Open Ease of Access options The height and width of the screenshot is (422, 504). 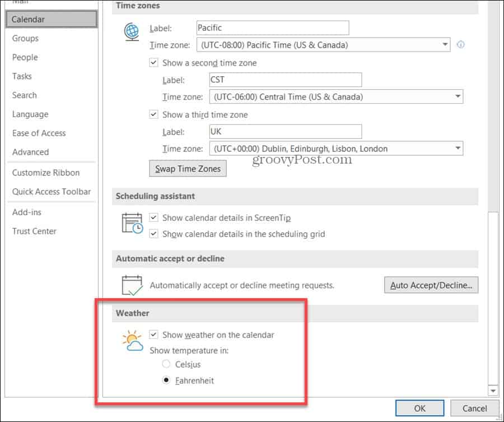tap(39, 133)
